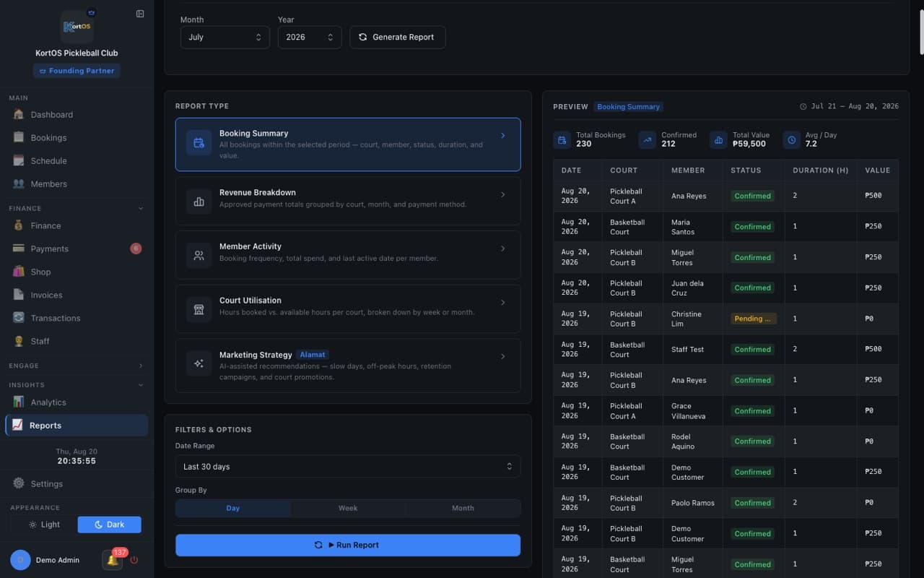Click the Total Value stat icon
Image resolution: width=924 pixels, height=578 pixels.
click(x=718, y=140)
